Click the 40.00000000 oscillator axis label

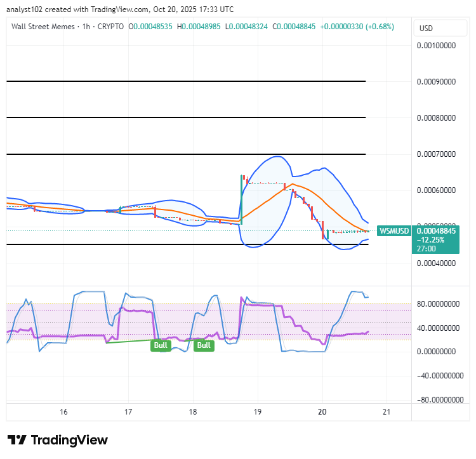pyautogui.click(x=438, y=328)
